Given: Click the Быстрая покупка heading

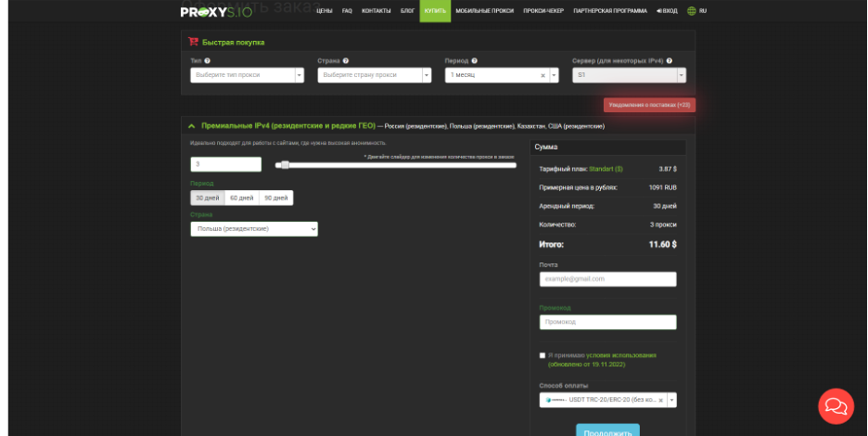Looking at the screenshot, I should pos(233,42).
